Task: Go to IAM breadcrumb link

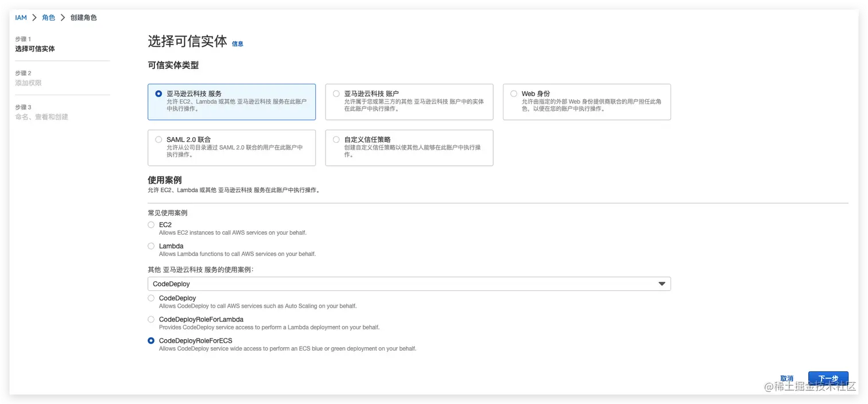Action: pyautogui.click(x=21, y=18)
